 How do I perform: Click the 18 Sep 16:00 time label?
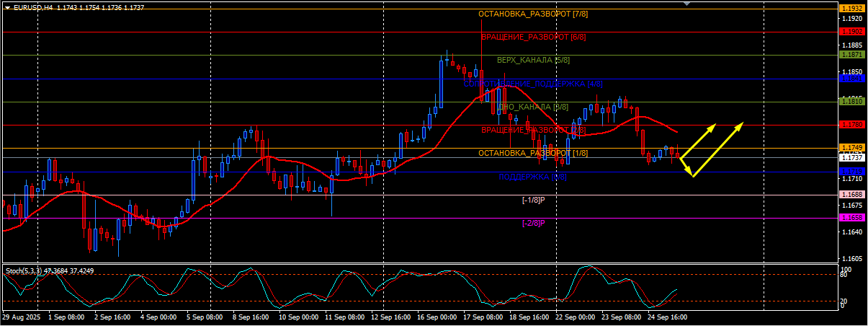pyautogui.click(x=529, y=317)
